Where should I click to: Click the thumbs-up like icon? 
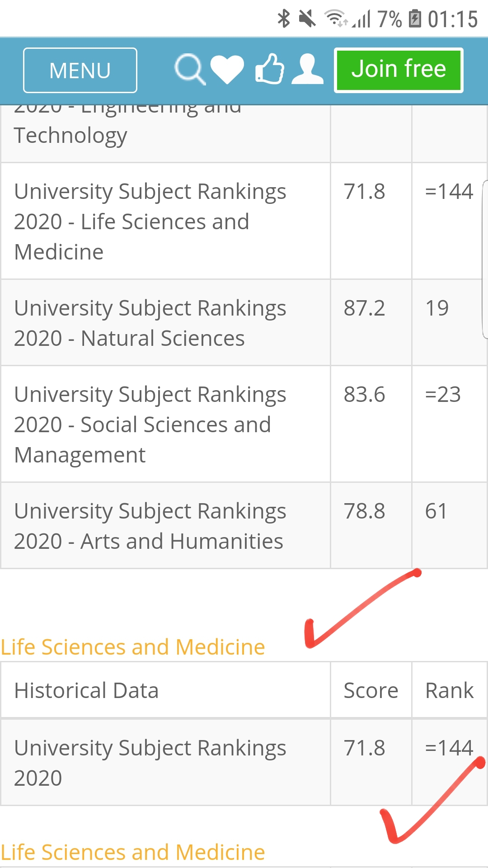[x=270, y=69]
